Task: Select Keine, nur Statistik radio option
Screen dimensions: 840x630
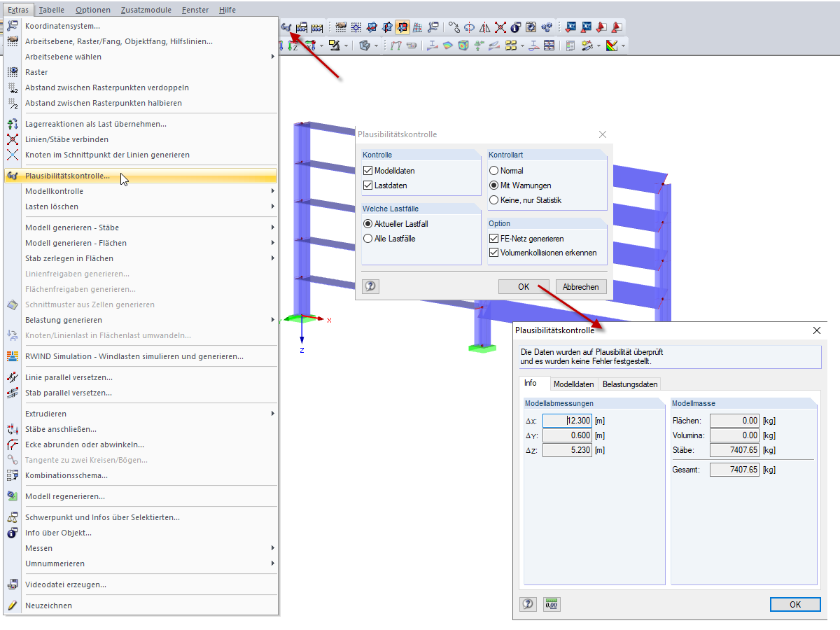Action: (494, 200)
